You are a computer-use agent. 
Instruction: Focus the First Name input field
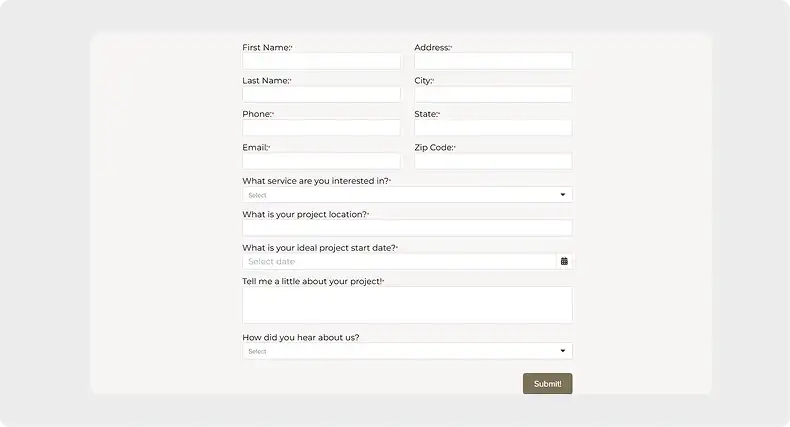pos(321,61)
